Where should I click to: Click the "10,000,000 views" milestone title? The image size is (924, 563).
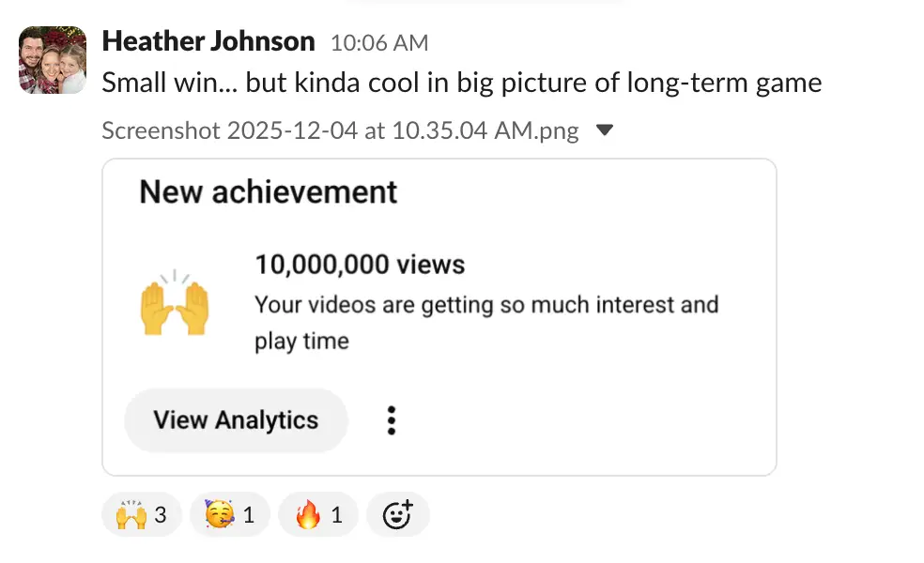(x=360, y=265)
